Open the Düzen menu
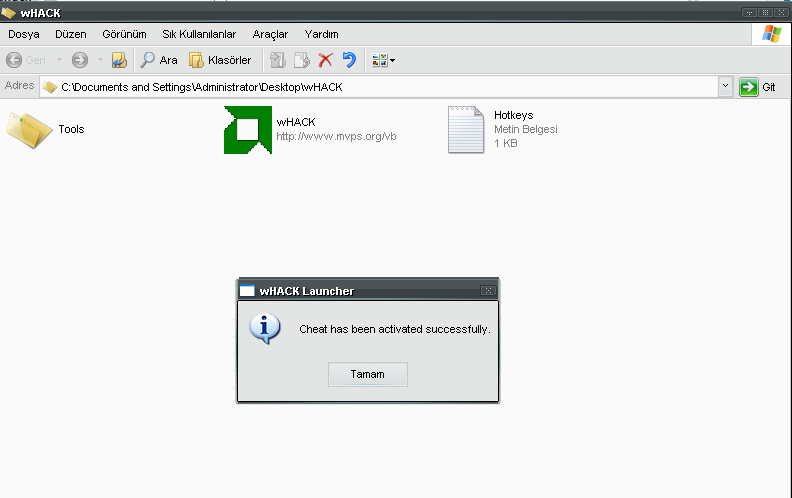 pyautogui.click(x=71, y=34)
